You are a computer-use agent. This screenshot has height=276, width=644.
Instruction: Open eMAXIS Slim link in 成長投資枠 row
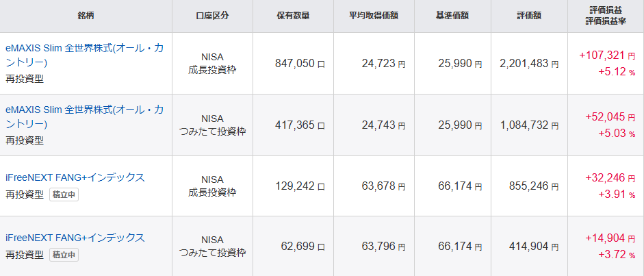[x=85, y=55]
